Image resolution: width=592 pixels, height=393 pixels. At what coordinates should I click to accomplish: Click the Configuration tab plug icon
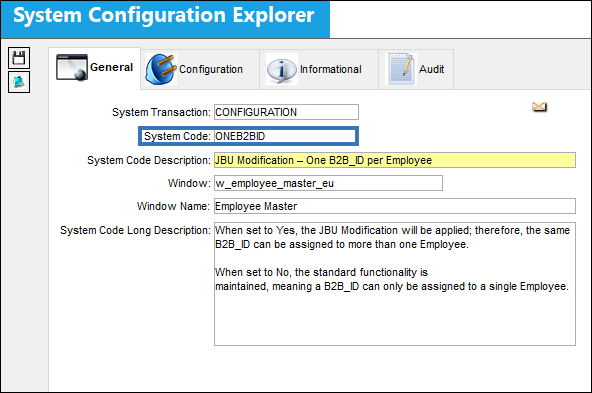pyautogui.click(x=160, y=69)
